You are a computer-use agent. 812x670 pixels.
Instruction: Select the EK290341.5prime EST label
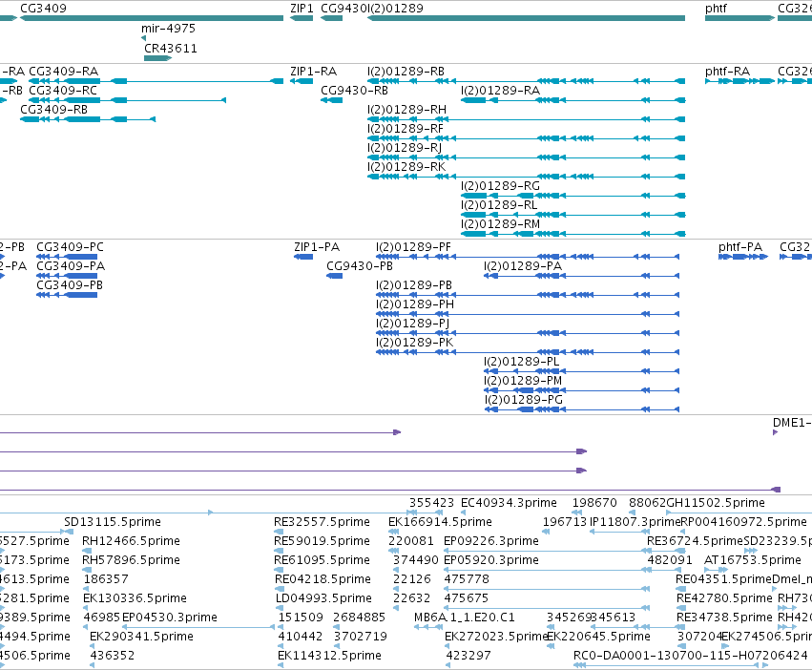tap(141, 637)
